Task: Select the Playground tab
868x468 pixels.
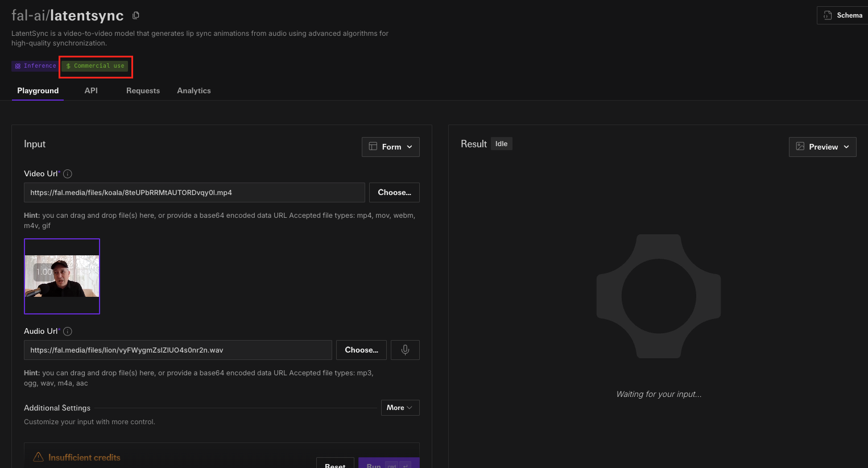Action: point(38,90)
